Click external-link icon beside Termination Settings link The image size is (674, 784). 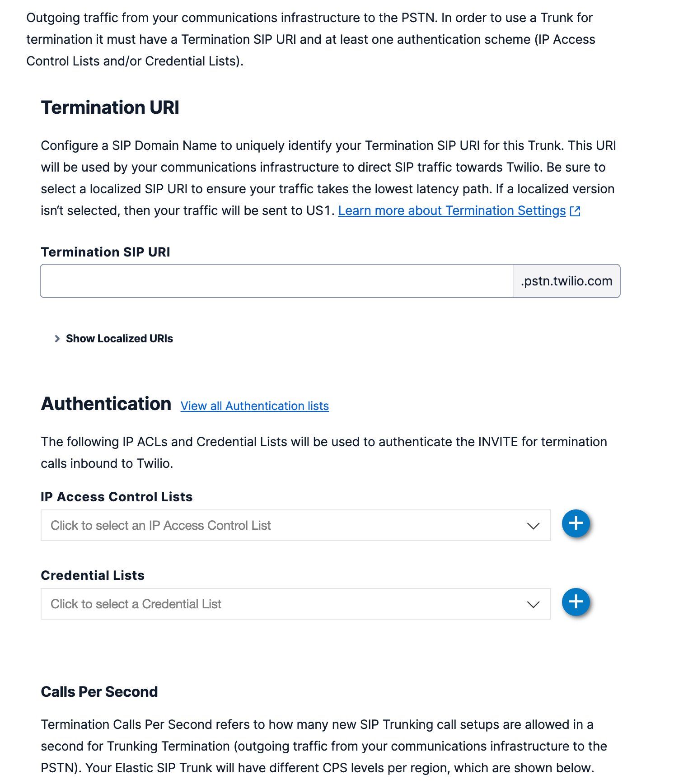coord(575,211)
